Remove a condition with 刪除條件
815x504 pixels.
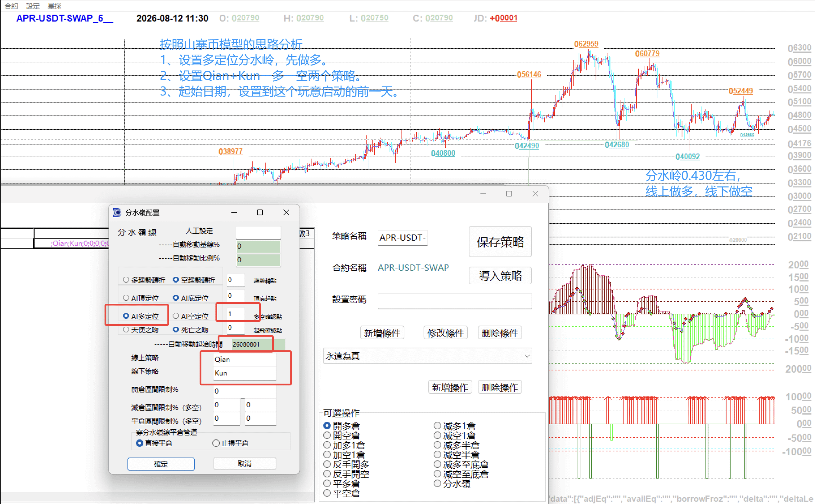500,333
